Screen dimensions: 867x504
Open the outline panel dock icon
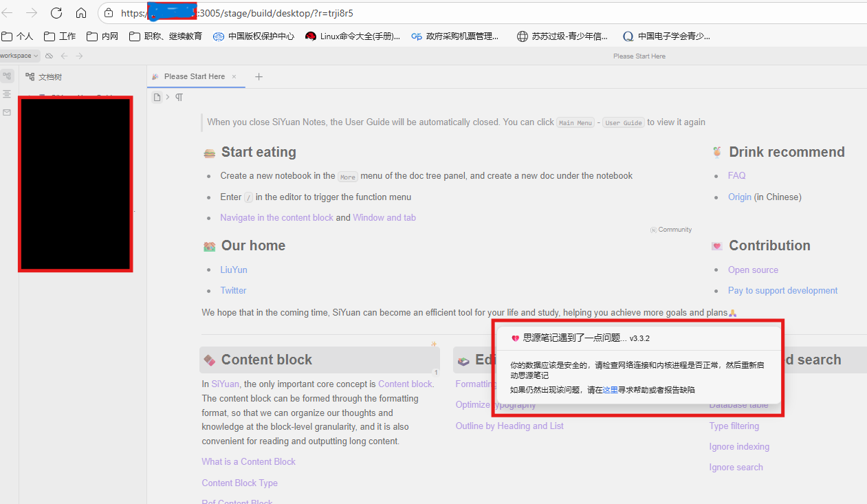7,94
